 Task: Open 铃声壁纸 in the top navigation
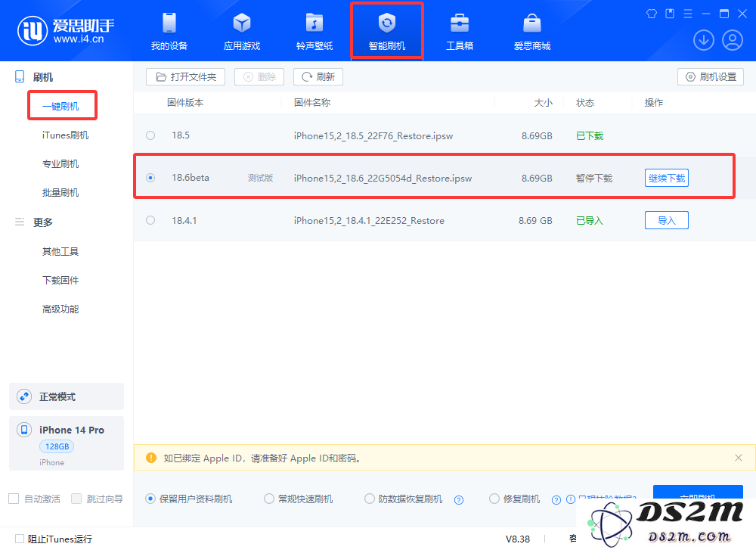point(314,32)
